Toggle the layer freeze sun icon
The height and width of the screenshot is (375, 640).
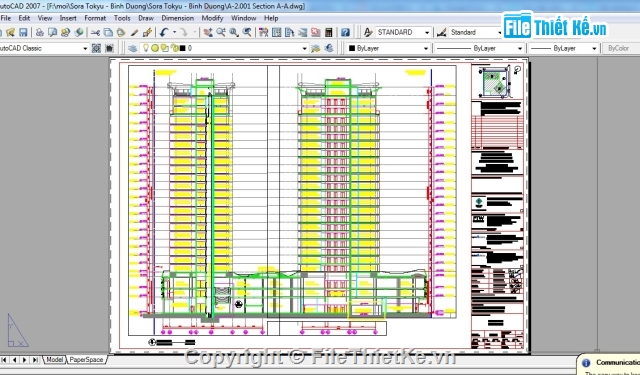(x=155, y=48)
